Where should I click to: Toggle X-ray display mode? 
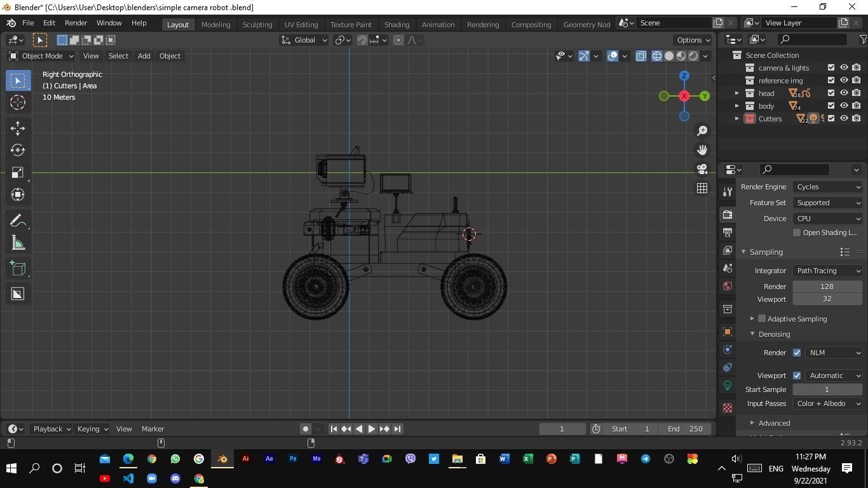641,56
